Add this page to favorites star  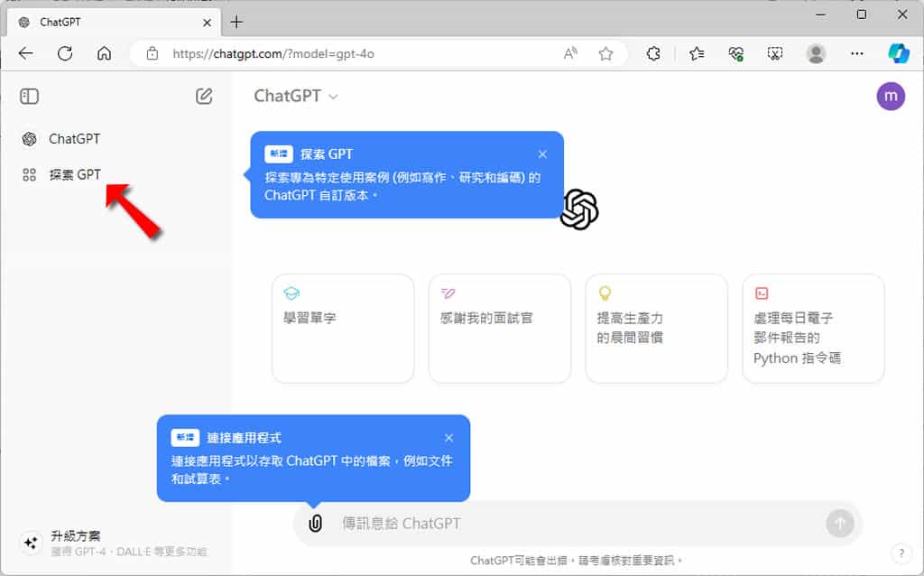point(605,53)
